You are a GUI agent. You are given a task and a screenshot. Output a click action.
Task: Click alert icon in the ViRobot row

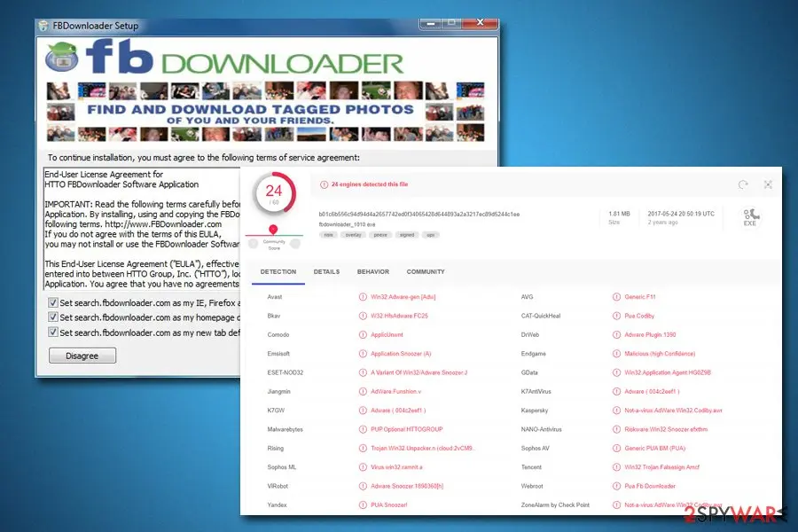click(x=363, y=486)
